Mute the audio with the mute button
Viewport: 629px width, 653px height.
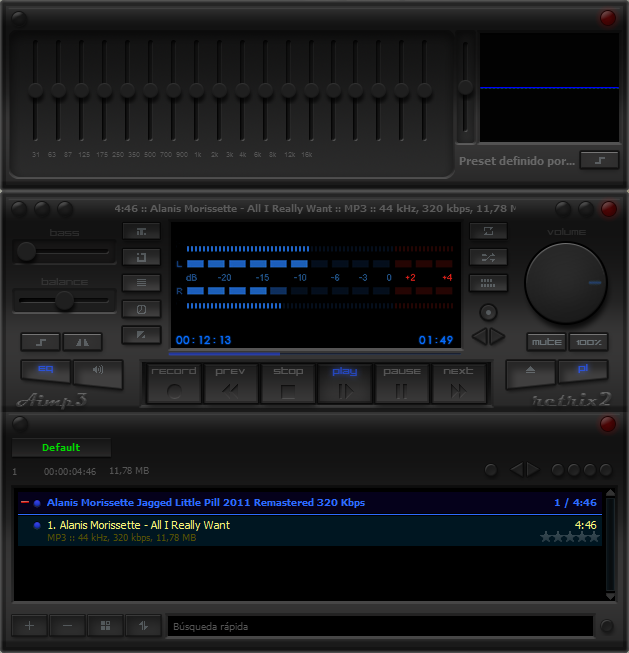click(x=547, y=342)
